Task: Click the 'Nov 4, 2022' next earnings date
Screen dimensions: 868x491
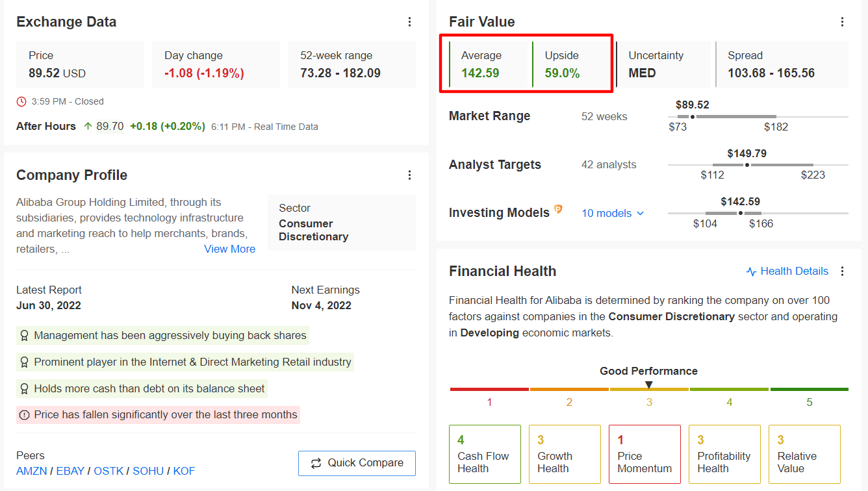Action: [322, 306]
